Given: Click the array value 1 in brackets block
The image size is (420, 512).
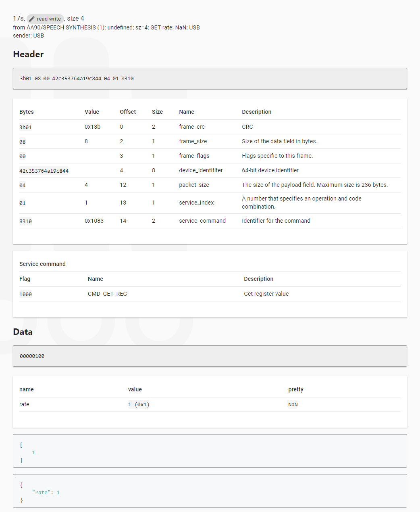Looking at the screenshot, I should point(33,452).
